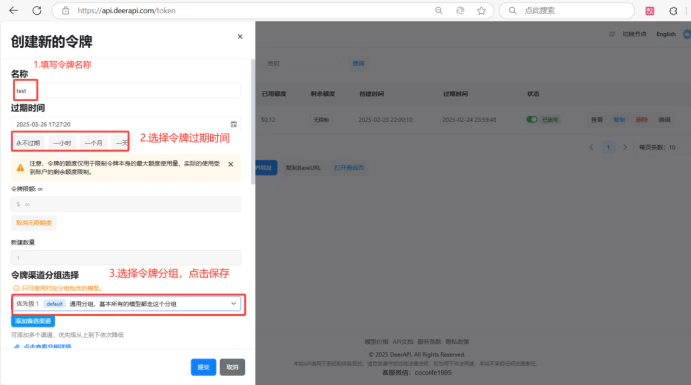Image resolution: width=691 pixels, height=385 pixels.
Task: Open the pink extension icon in toolbar
Action: pos(650,11)
